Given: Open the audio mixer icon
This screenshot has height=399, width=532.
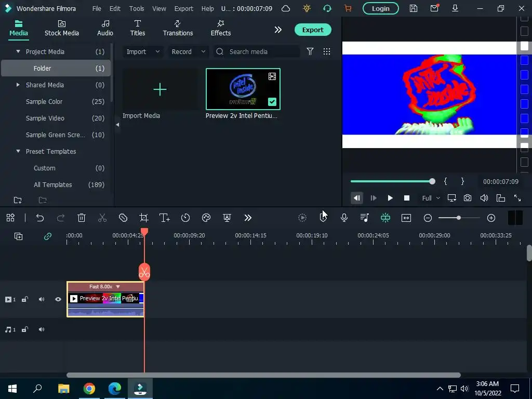Looking at the screenshot, I should pos(365,218).
